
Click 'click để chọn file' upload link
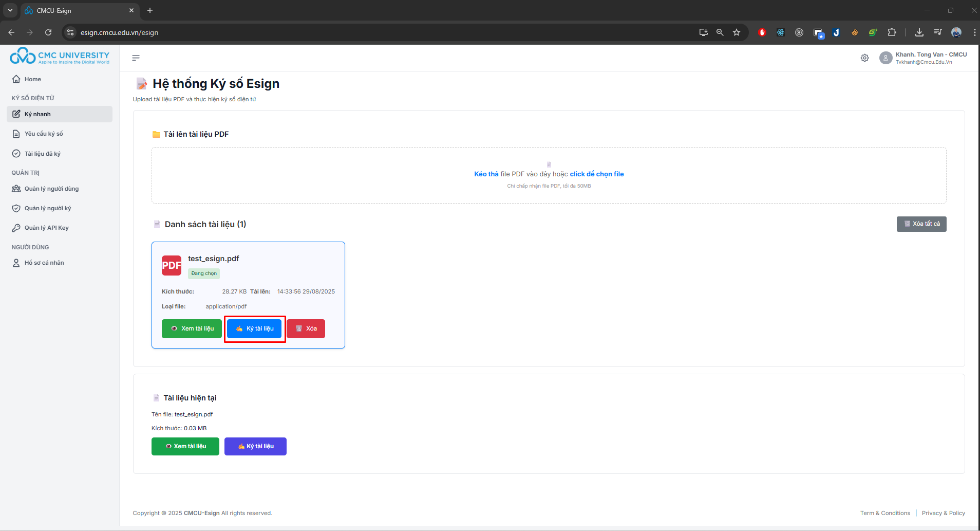[596, 174]
